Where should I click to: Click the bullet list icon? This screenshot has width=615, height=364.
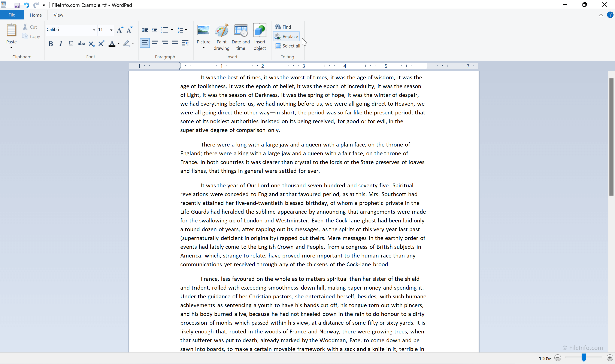click(164, 30)
